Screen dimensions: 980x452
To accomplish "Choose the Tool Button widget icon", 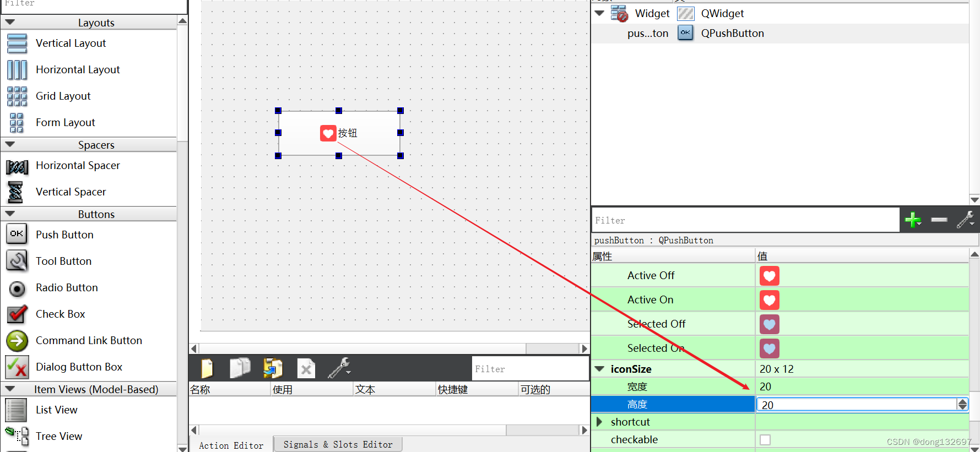I will click(17, 261).
